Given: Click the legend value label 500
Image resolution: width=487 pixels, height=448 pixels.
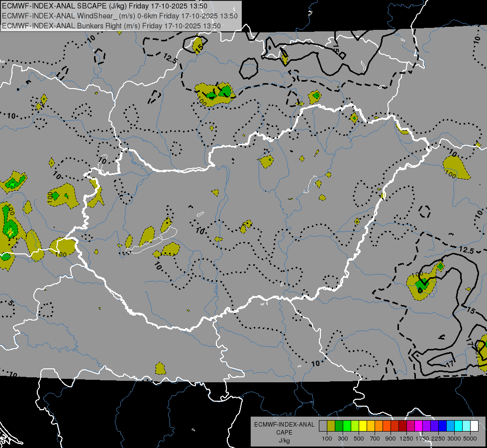Looking at the screenshot, I should point(359,439).
